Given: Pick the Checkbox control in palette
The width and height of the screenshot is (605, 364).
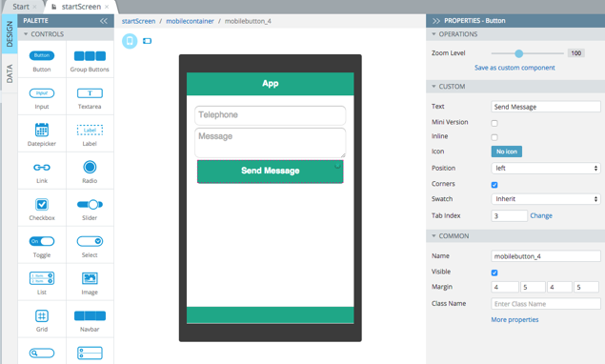Looking at the screenshot, I should [x=42, y=204].
